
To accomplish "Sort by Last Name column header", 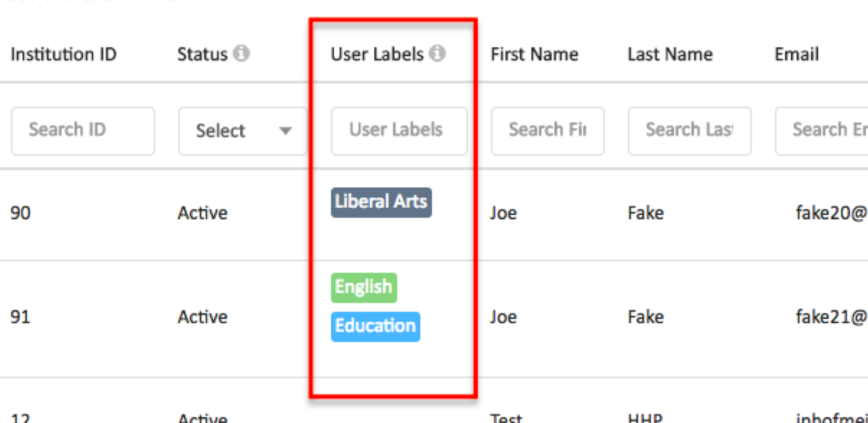I will pyautogui.click(x=670, y=54).
